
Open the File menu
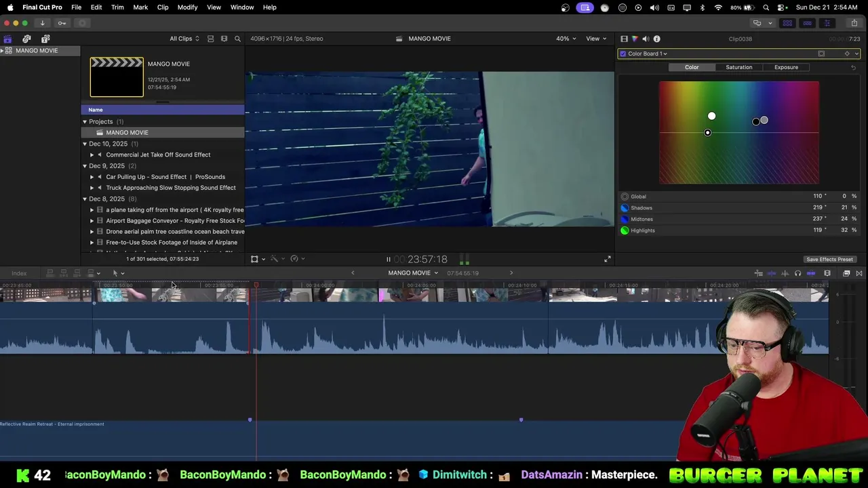[x=77, y=7]
